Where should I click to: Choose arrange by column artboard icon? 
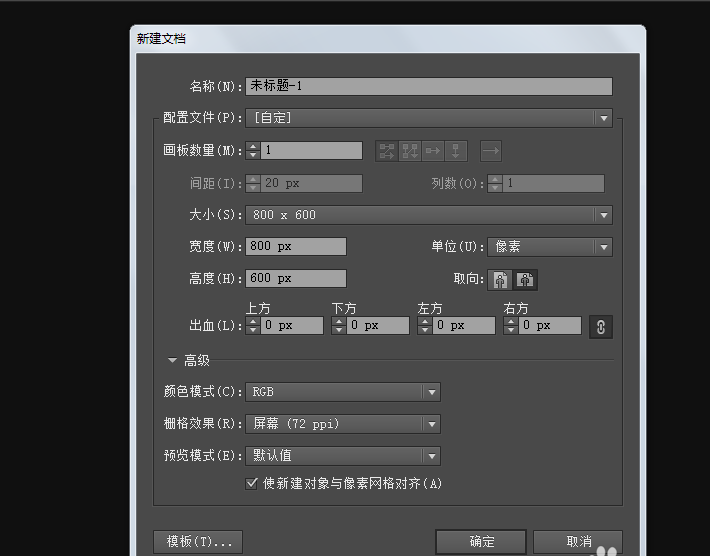pyautogui.click(x=456, y=151)
